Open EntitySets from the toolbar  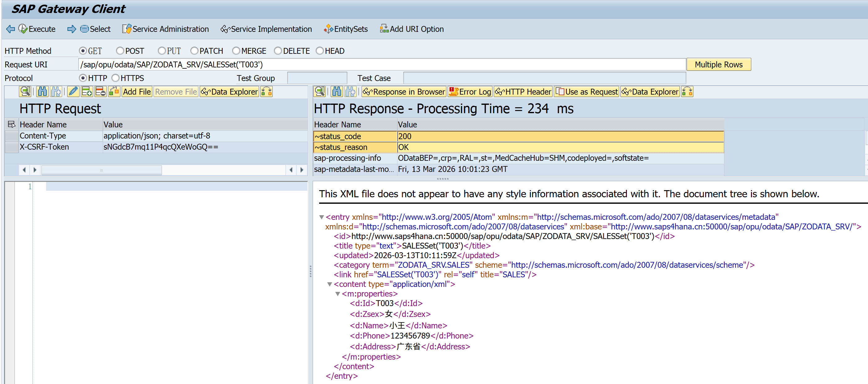[x=346, y=29]
